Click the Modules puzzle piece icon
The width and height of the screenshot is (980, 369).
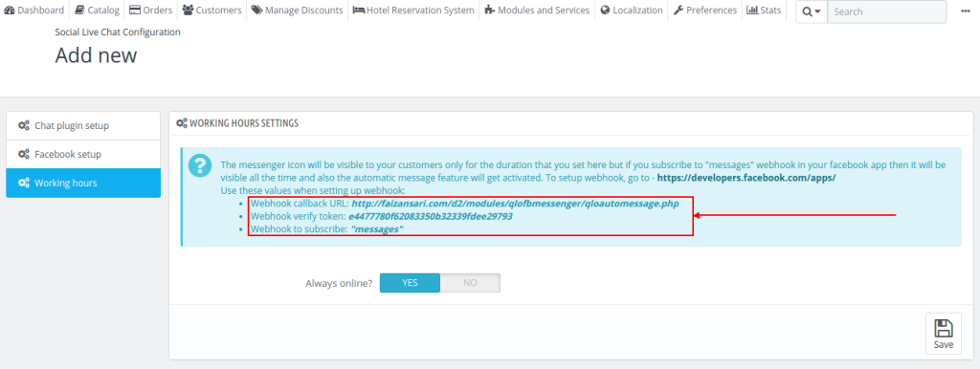[489, 10]
